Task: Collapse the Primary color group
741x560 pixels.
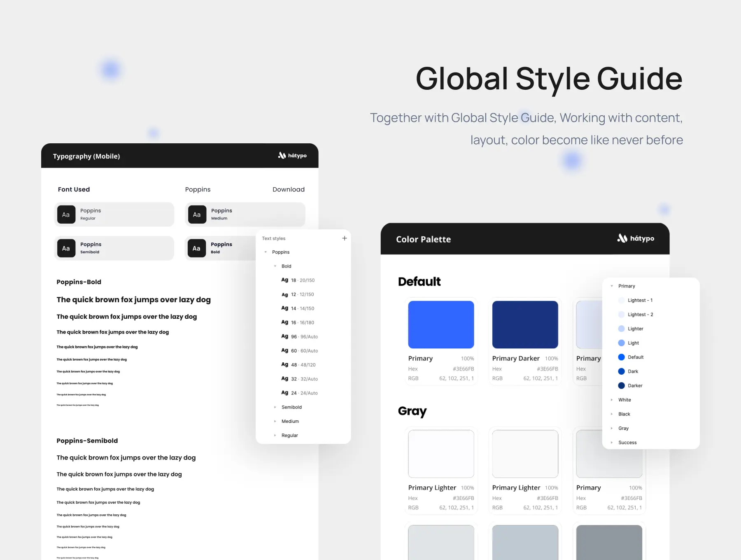Action: [x=612, y=286]
